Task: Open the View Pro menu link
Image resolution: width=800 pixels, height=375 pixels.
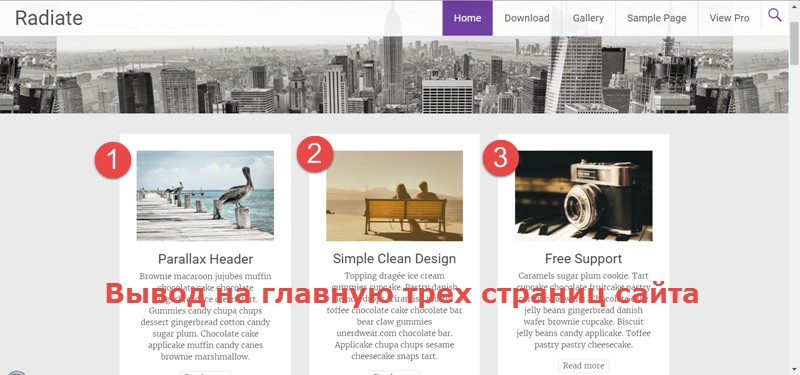Action: pos(729,18)
